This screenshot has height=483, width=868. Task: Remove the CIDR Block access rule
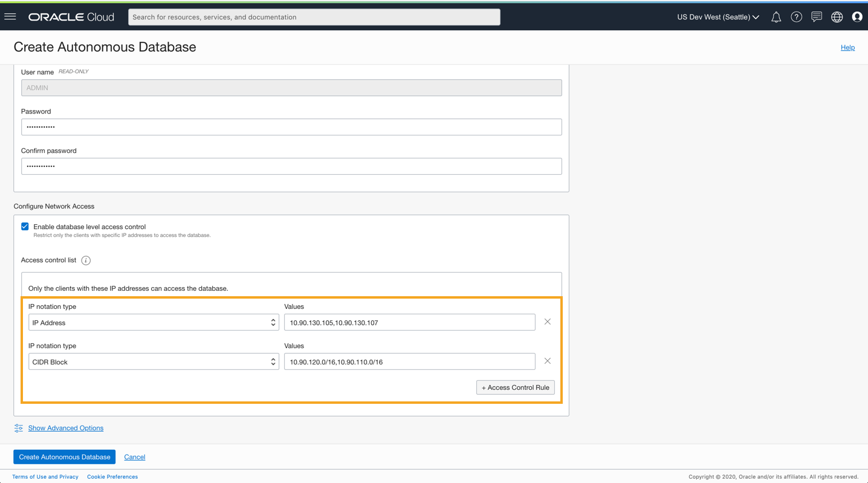coord(548,361)
